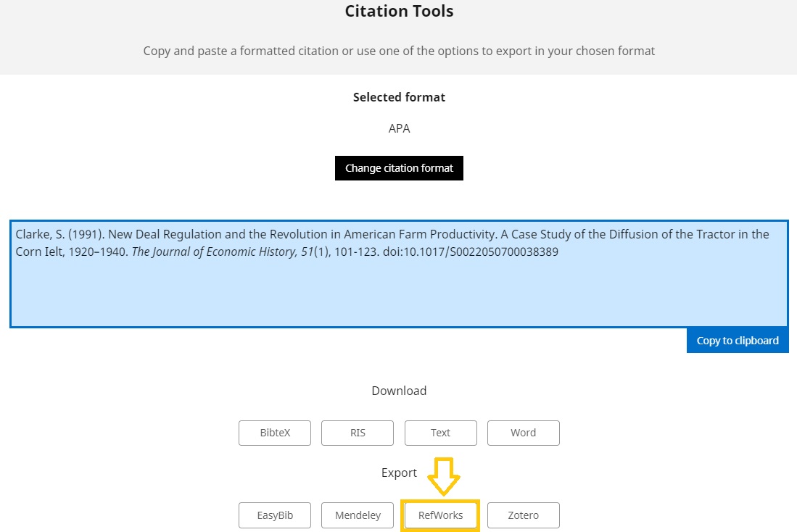This screenshot has height=532, width=797.
Task: Click the Citation Tools heading
Action: [399, 11]
